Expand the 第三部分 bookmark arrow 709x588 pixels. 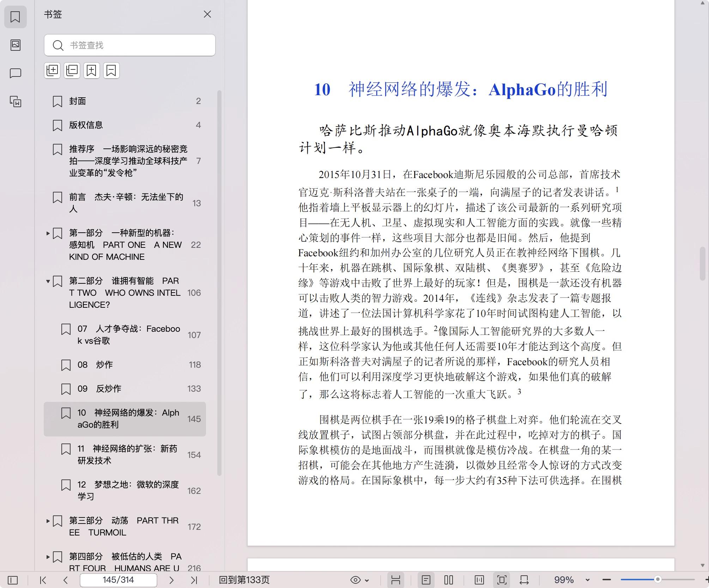click(x=48, y=521)
